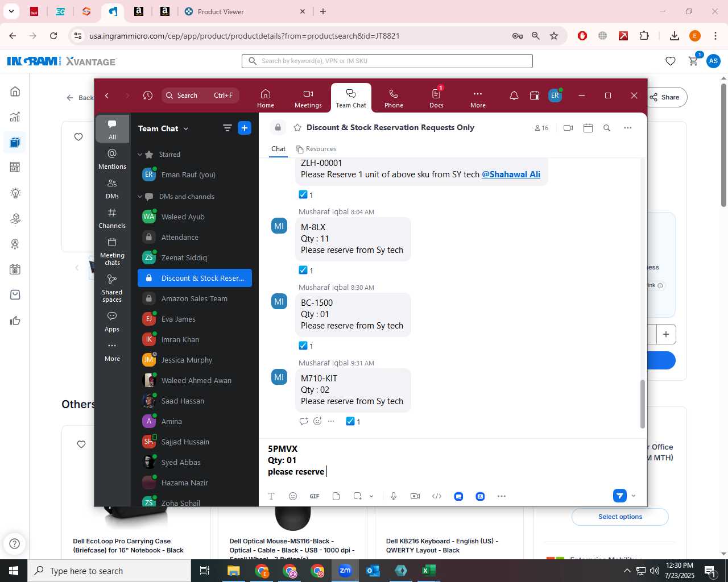The width and height of the screenshot is (728, 582).
Task: Open Zoom Home tab
Action: point(265,98)
